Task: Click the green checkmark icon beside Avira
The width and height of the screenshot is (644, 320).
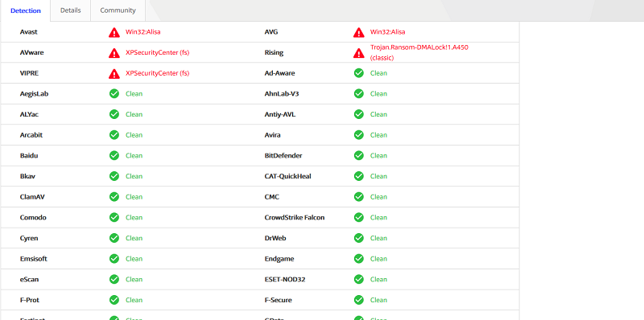Action: (x=359, y=134)
